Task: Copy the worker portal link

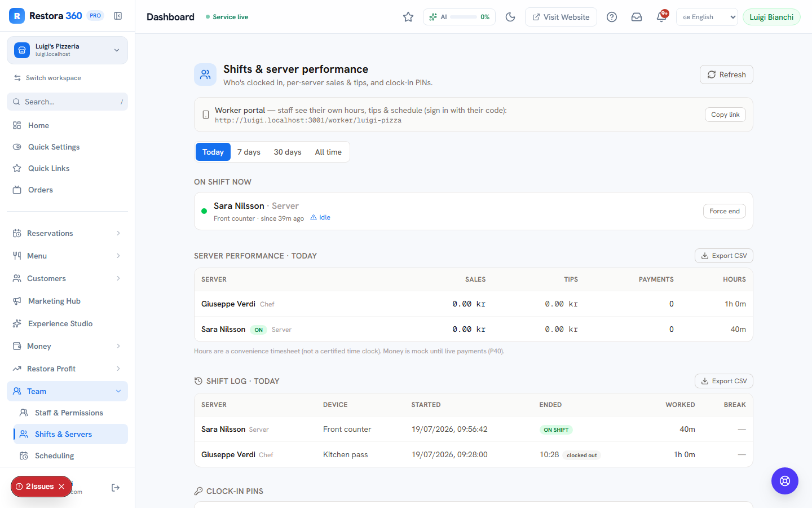Action: pyautogui.click(x=725, y=115)
